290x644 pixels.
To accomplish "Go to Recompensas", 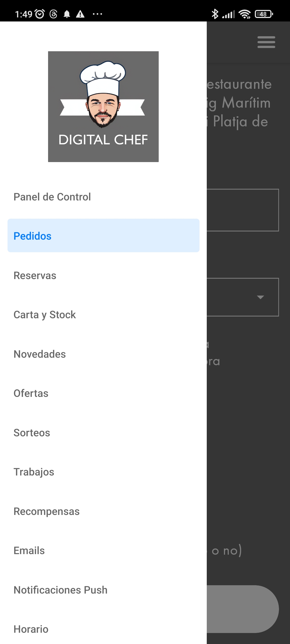I will 46,511.
